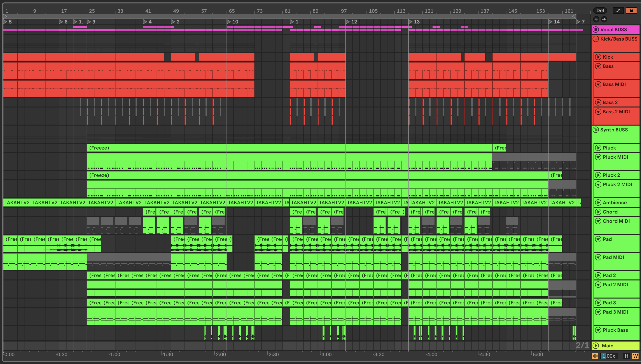The image size is (641, 364).
Task: Collapse the Pluck 2 MIDI track
Action: [x=598, y=184]
